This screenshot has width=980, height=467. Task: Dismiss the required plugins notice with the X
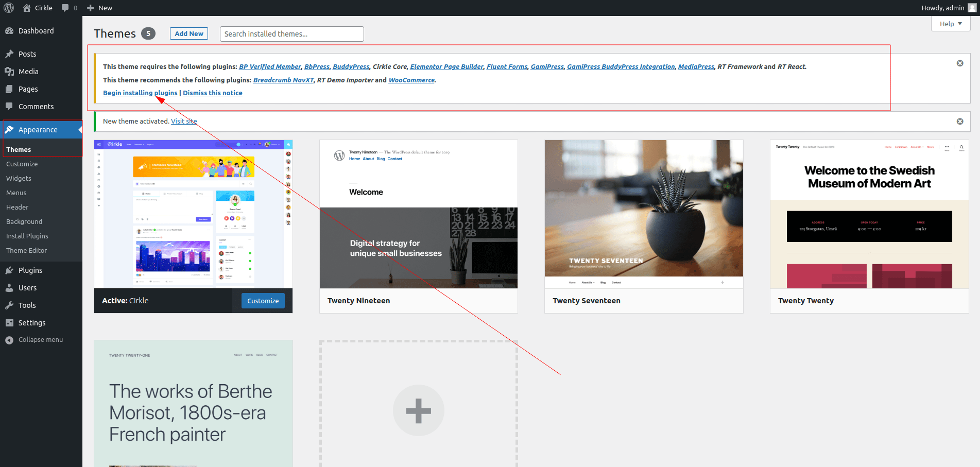[x=960, y=63]
